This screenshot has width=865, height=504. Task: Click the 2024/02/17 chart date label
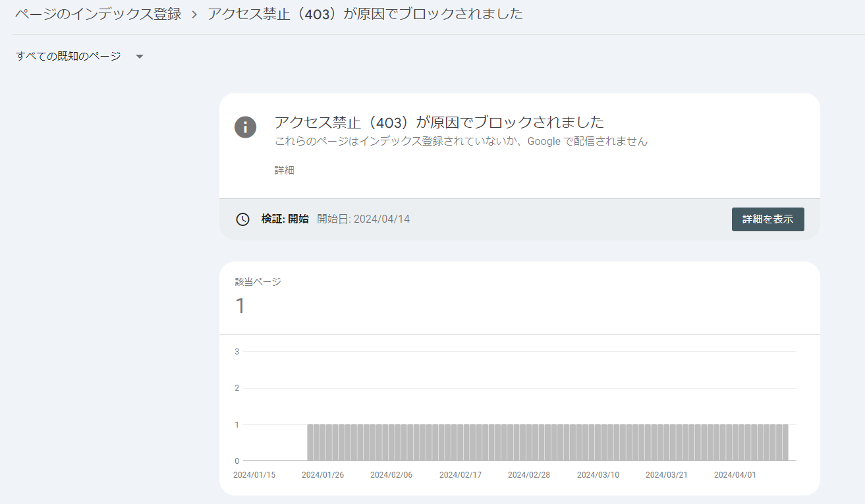click(x=460, y=474)
